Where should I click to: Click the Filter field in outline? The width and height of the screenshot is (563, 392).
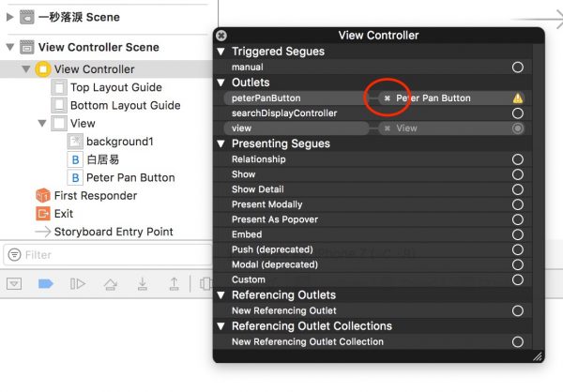[x=108, y=255]
